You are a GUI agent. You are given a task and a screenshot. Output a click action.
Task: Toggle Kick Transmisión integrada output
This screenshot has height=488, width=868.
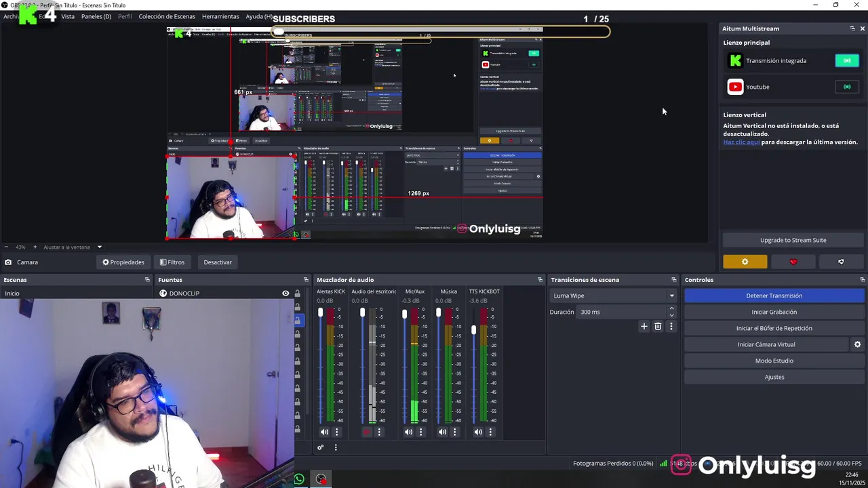(847, 61)
